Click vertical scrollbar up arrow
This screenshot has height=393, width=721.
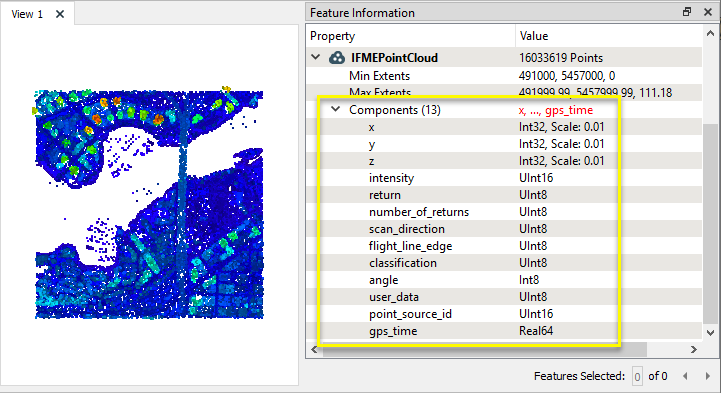tap(710, 34)
